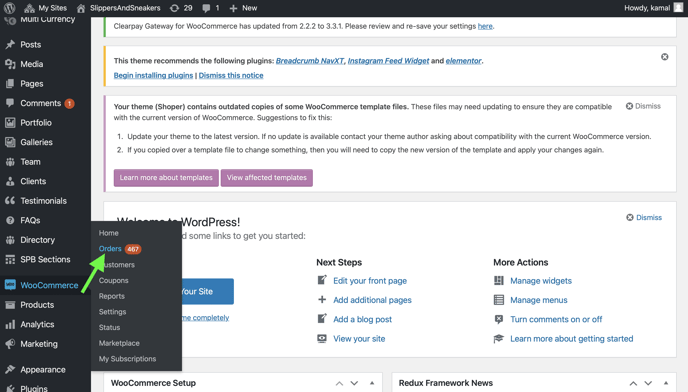
Task: Open Settings in WooCommerce submenu
Action: (x=112, y=312)
